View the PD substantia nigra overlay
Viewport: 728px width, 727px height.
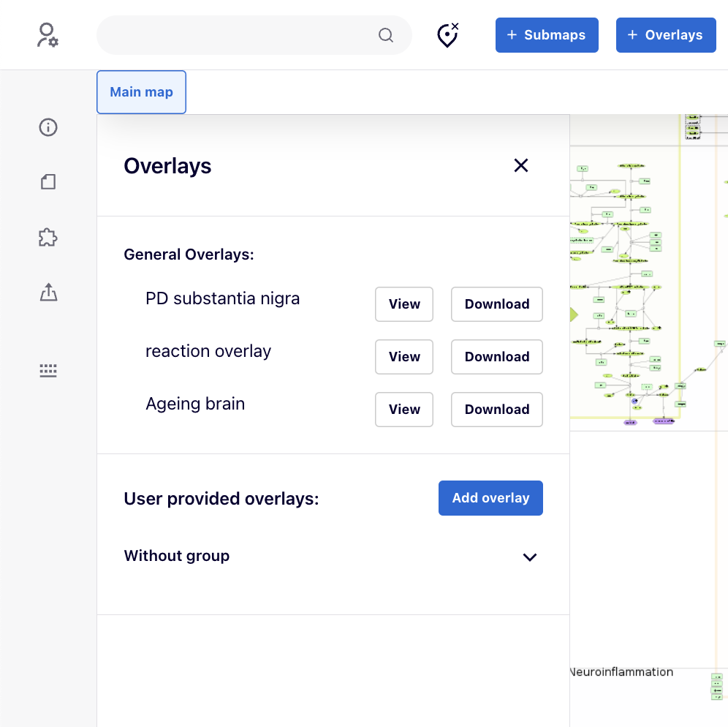(x=404, y=304)
